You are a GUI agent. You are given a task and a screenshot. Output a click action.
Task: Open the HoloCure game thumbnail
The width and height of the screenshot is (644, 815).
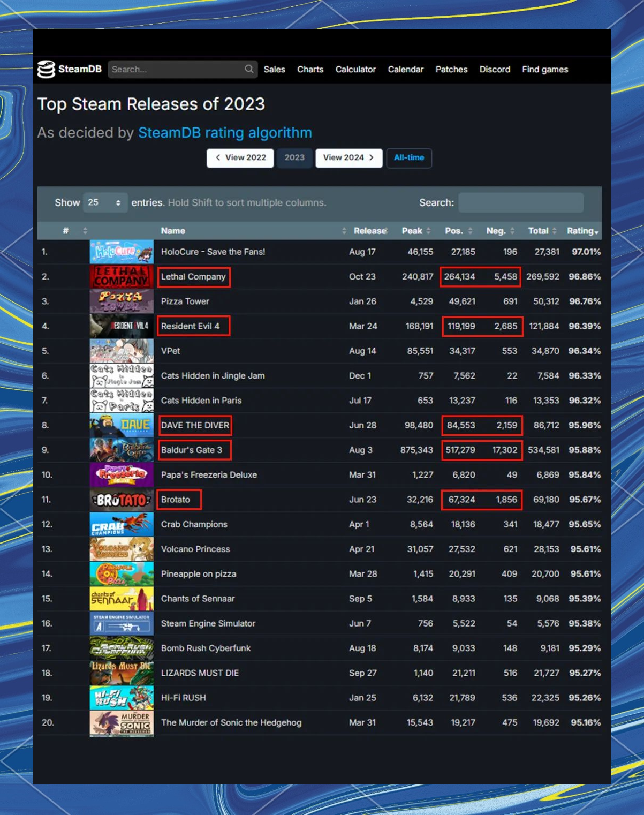coord(122,252)
